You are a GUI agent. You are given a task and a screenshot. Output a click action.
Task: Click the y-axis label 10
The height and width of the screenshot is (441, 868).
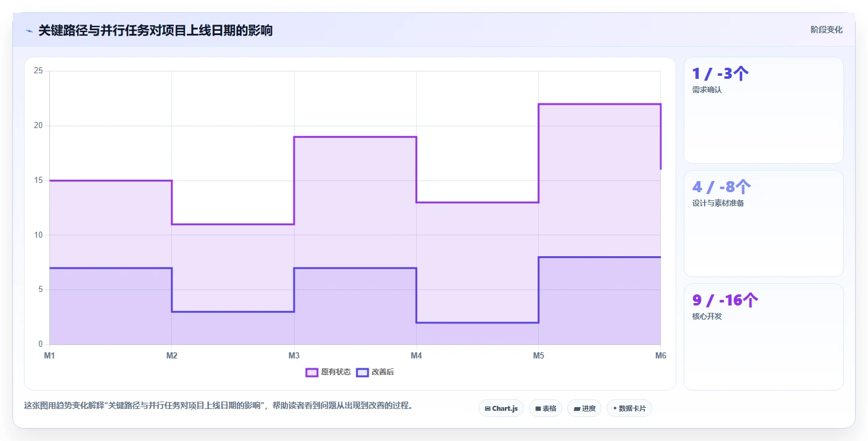[38, 235]
